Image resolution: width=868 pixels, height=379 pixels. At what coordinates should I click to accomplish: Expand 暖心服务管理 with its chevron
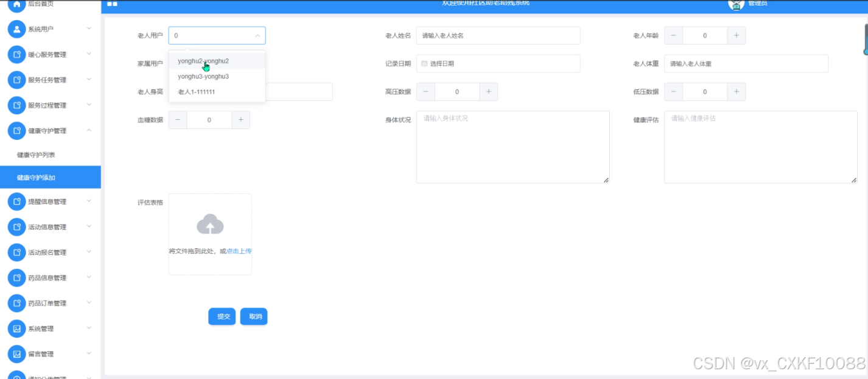point(89,54)
